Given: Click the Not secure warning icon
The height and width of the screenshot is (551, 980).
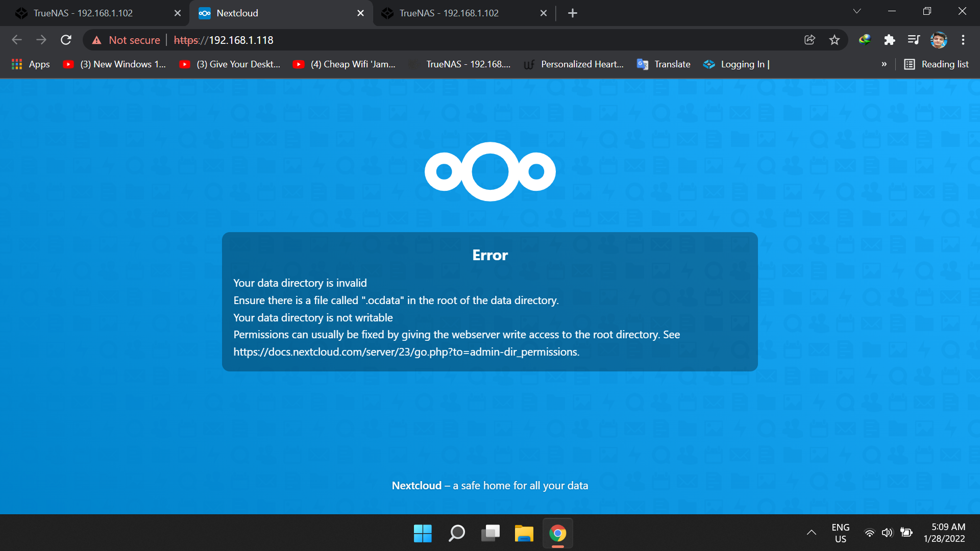Looking at the screenshot, I should point(97,40).
